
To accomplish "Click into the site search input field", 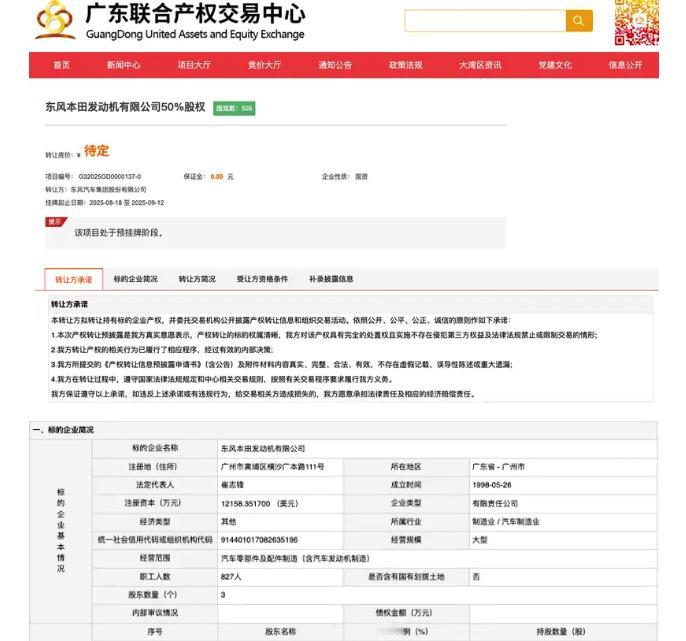I will (x=485, y=21).
